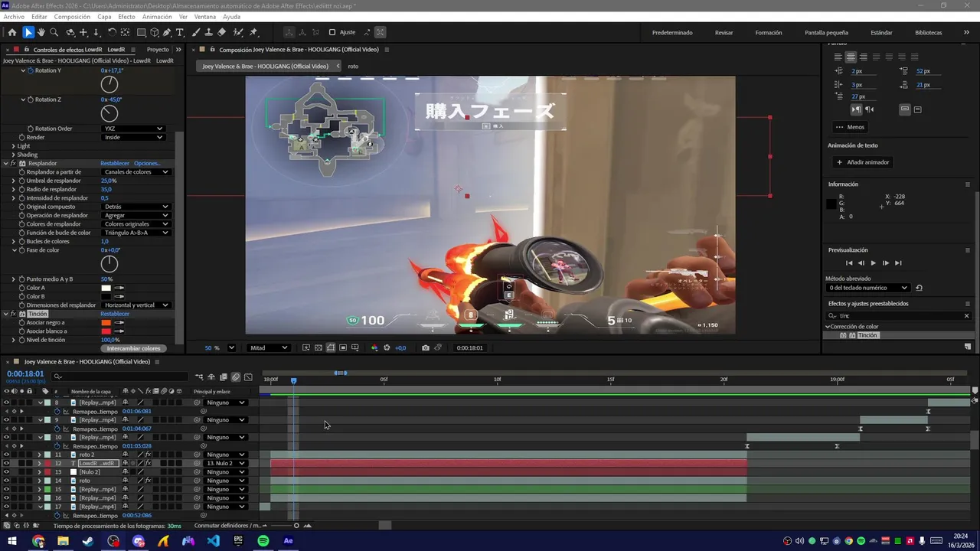Click the timeline layer search field

119,377
